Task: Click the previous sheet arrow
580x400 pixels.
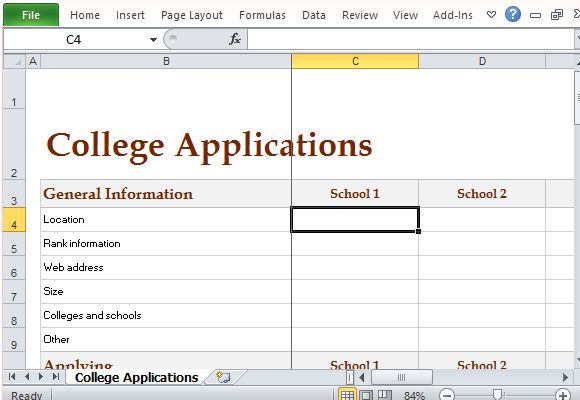Action: [27, 377]
